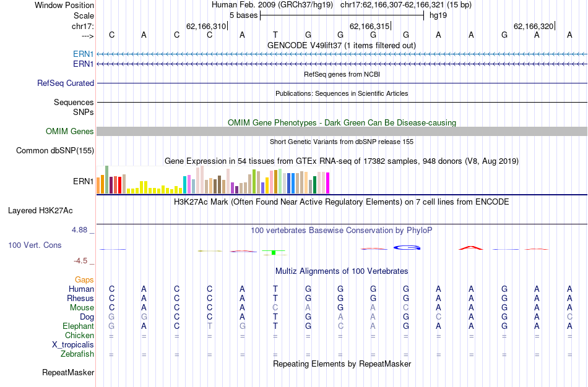588x387 pixels.
Task: Click the dark-blue lower ERN1 transcript line
Action: click(342, 64)
